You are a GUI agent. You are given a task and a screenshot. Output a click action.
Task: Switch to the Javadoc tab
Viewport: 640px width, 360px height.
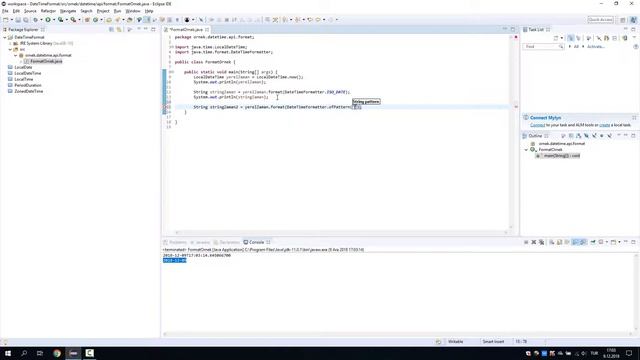tap(200, 242)
